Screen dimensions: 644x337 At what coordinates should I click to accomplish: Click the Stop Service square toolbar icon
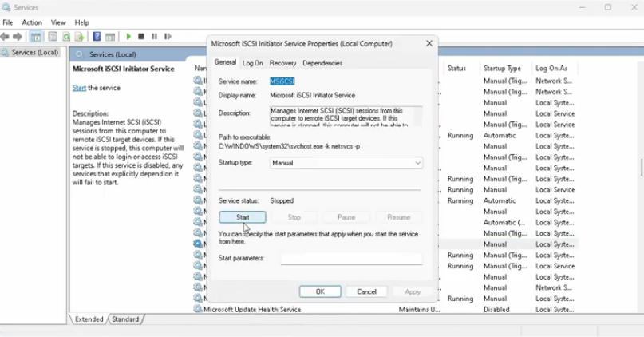tap(141, 37)
